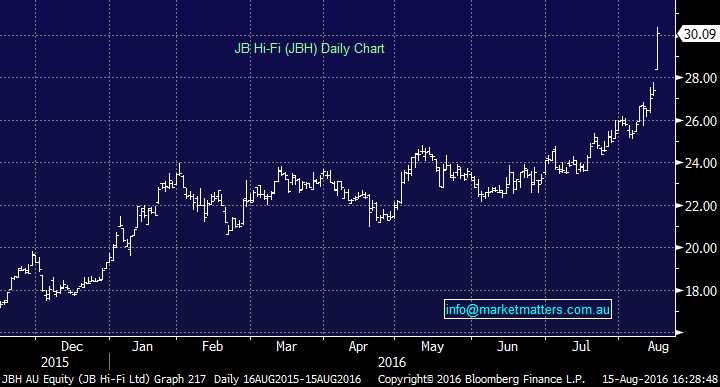Select the Jun month label

click(507, 346)
